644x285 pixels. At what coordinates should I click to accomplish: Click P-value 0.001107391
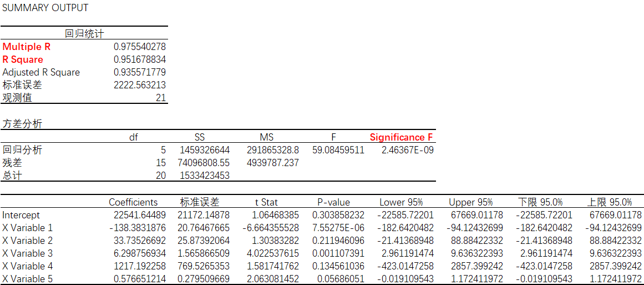click(338, 253)
